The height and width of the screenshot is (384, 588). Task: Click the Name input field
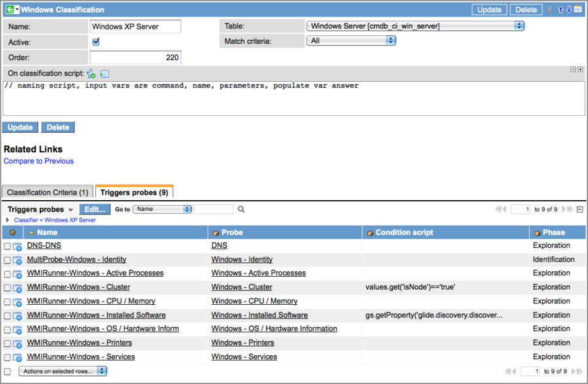point(135,27)
